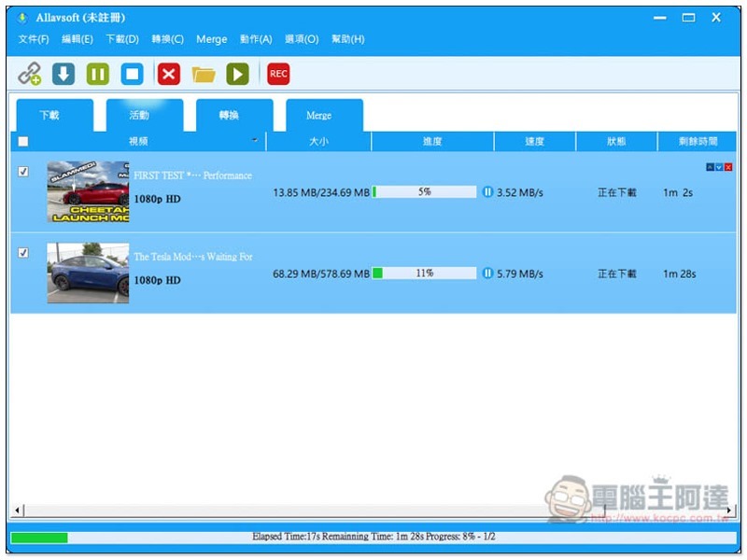Open the 轉換(C) menu
Viewport: 747px width, 560px height.
tap(168, 39)
